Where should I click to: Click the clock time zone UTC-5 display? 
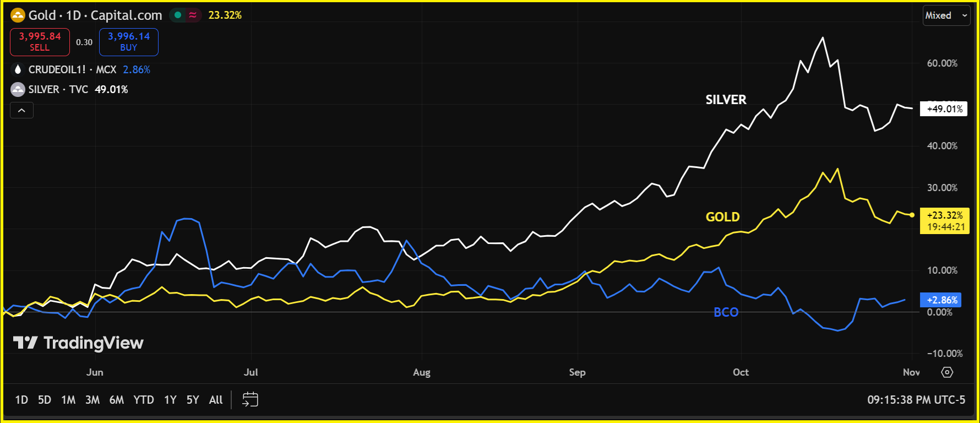pyautogui.click(x=916, y=400)
